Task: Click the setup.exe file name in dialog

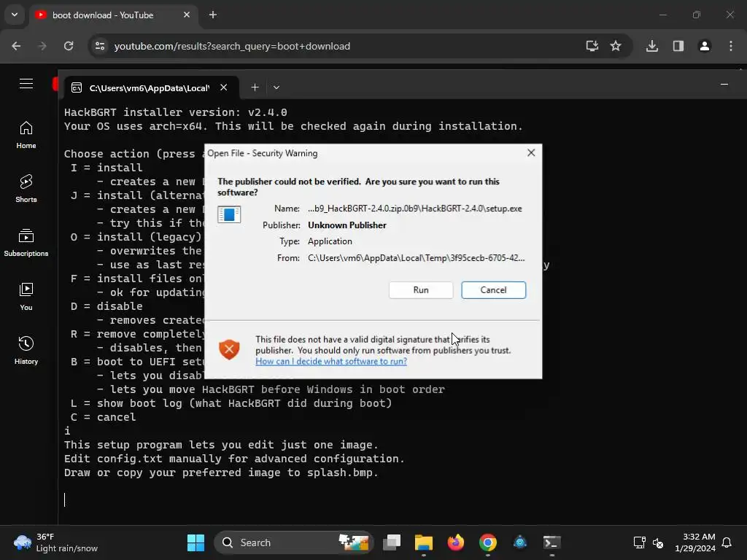Action: coord(415,209)
